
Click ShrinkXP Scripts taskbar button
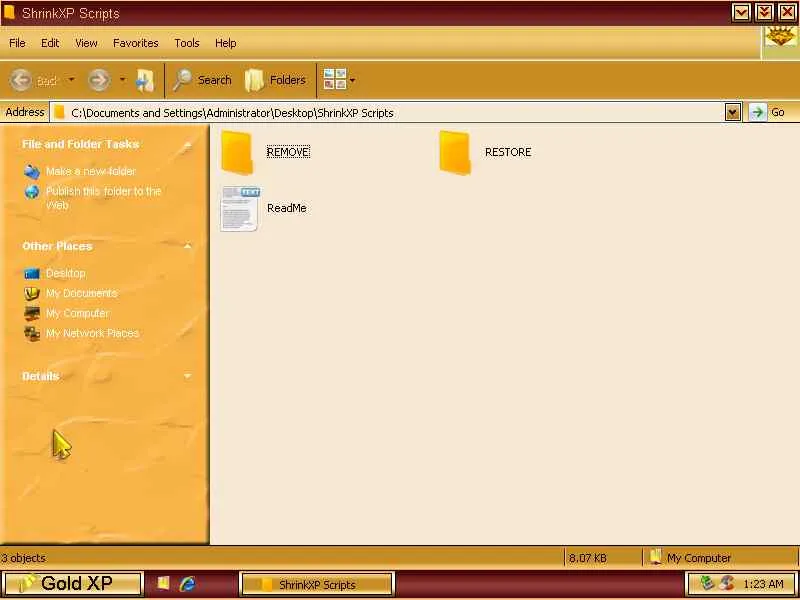(x=316, y=585)
